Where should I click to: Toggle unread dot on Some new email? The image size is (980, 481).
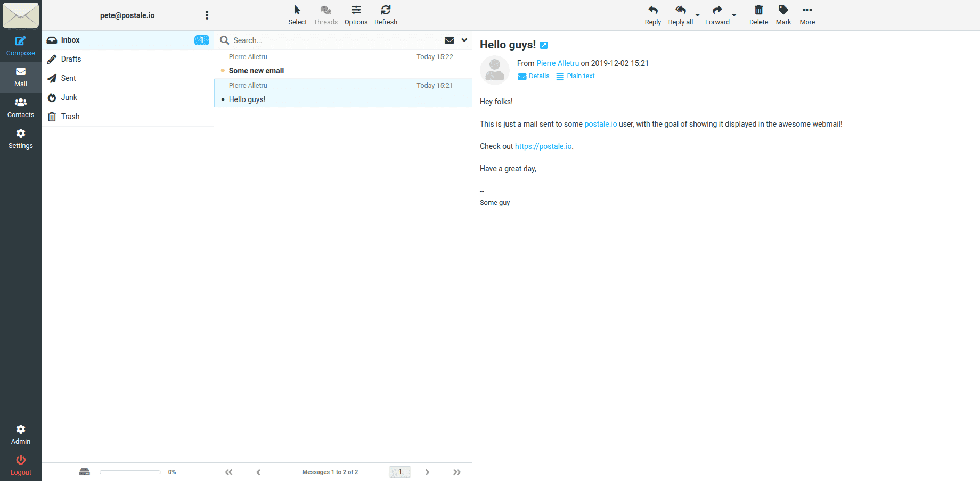tap(222, 71)
